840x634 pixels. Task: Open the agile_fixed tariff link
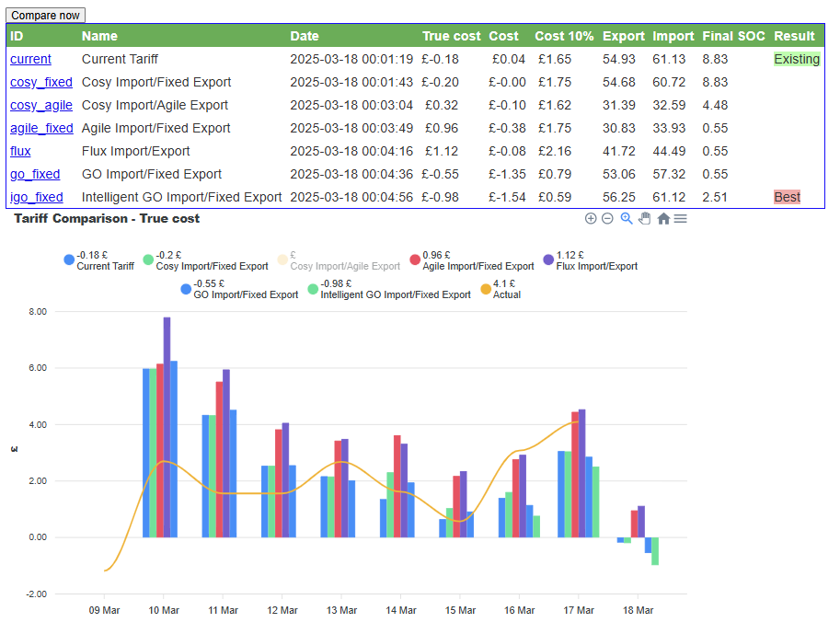(x=41, y=128)
